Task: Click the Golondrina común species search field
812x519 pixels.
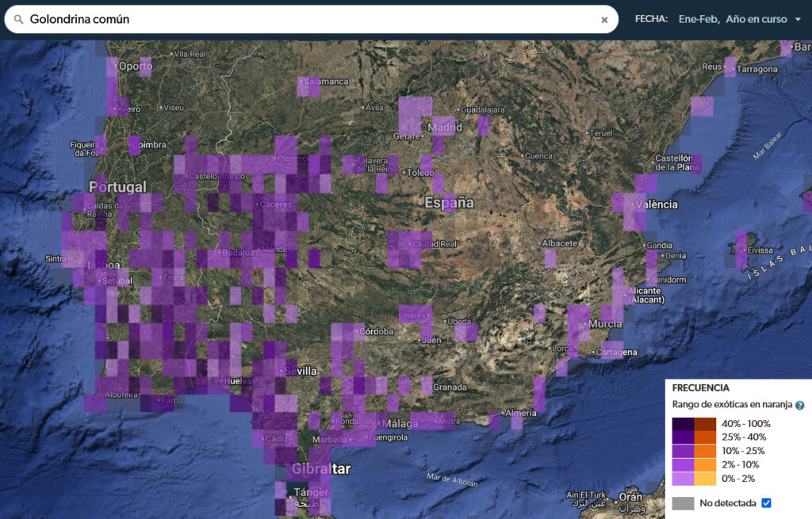Action: coord(309,19)
